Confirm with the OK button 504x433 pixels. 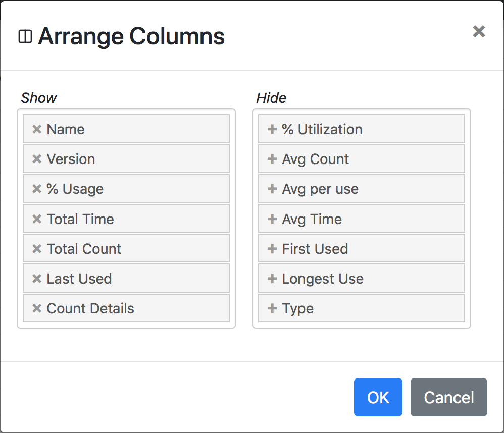coord(378,397)
